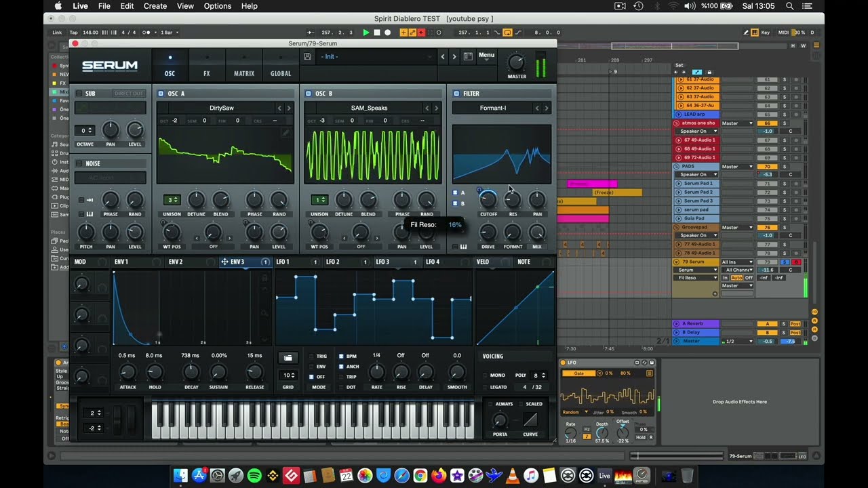Launch Safari from the Dock
Viewport: 868px width, 488px height.
coord(401,476)
